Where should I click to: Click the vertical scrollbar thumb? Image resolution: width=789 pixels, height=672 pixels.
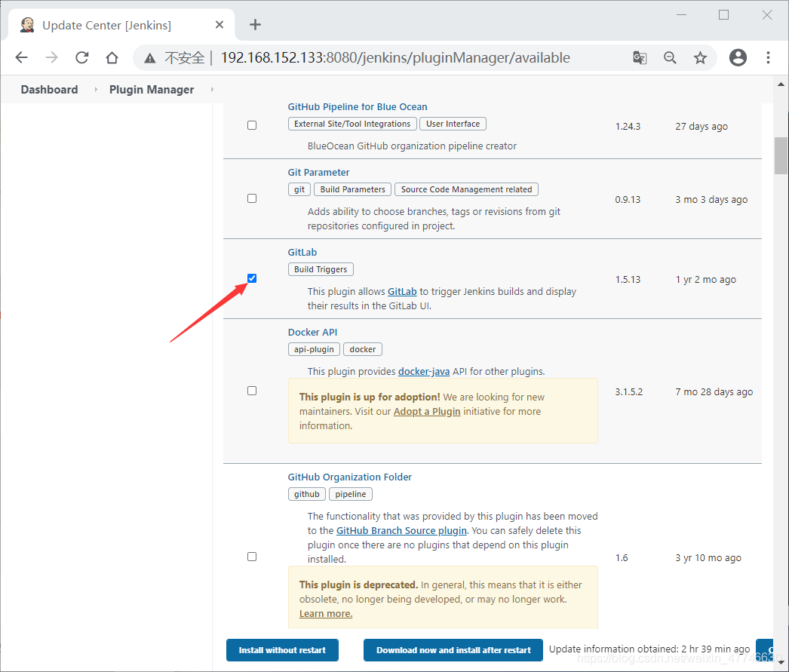pos(781,155)
